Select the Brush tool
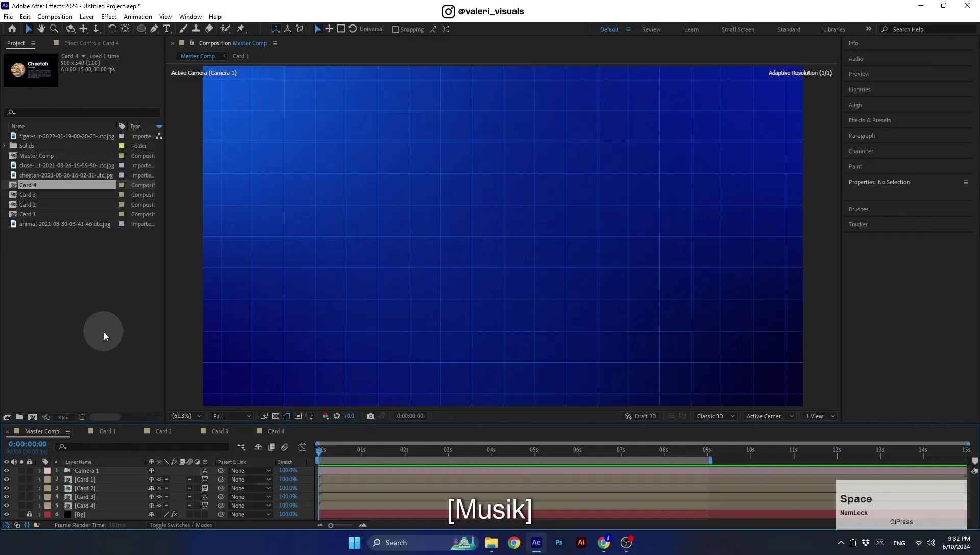Viewport: 980px width, 555px height. click(x=183, y=29)
